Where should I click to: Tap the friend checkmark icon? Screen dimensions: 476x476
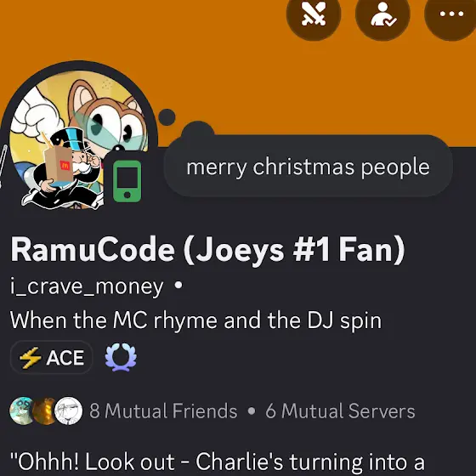[382, 14]
